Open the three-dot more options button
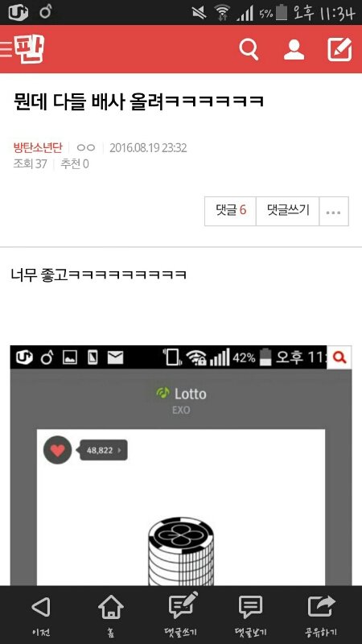Screen dimensions: 362x644 334,212
